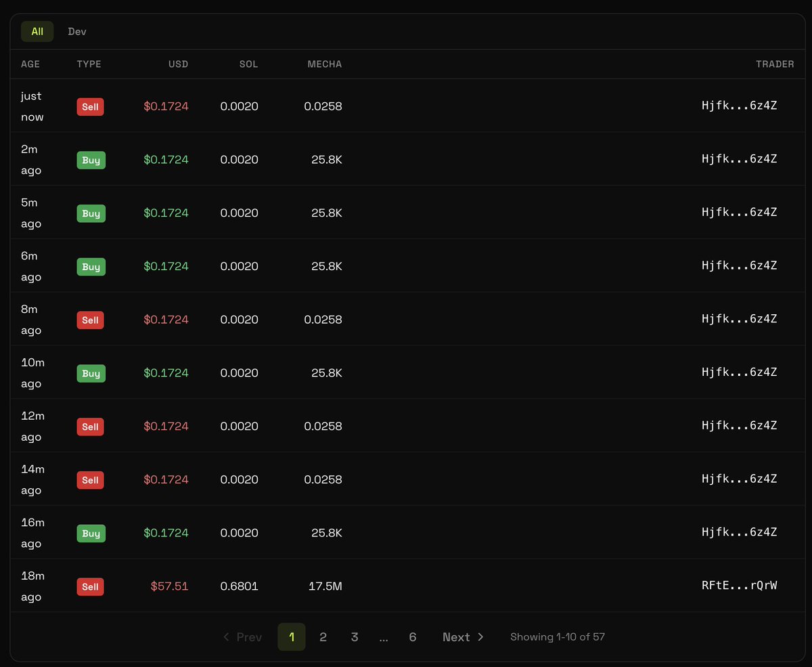Screen dimensions: 812x667
Task: Click 25.8K in the 2m ago row
Action: pos(327,160)
